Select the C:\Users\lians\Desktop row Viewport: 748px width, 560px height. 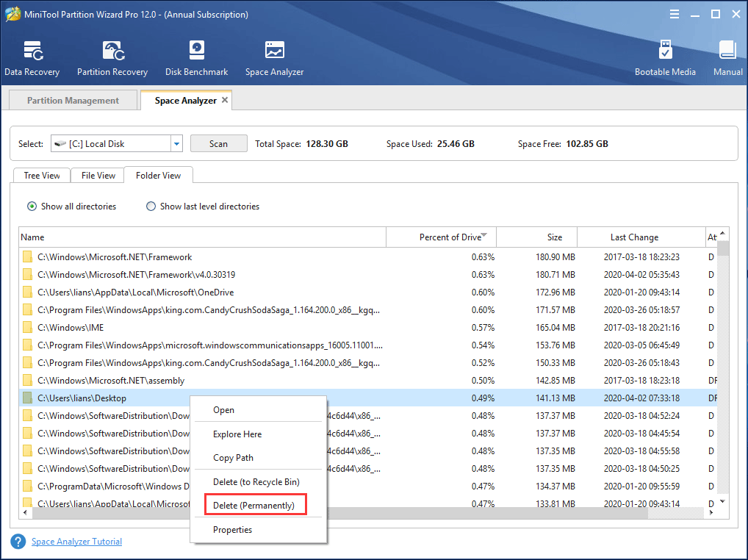368,398
